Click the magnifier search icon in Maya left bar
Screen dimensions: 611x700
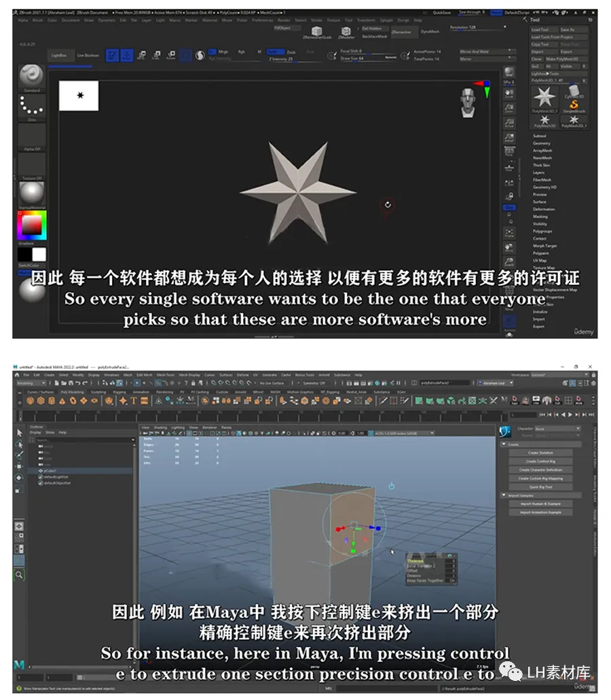(19, 574)
